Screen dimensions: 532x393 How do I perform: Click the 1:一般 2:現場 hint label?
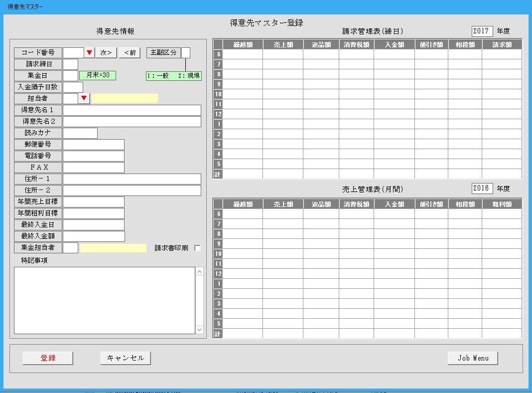click(174, 76)
